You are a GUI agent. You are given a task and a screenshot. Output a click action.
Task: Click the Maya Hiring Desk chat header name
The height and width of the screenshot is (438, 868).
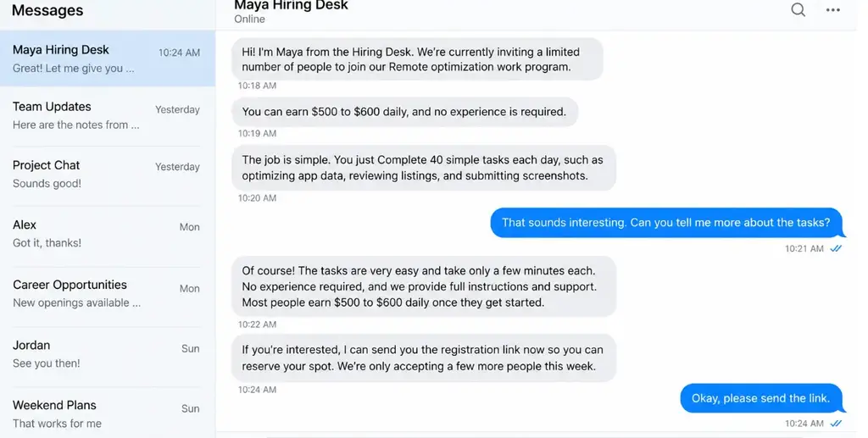[292, 6]
